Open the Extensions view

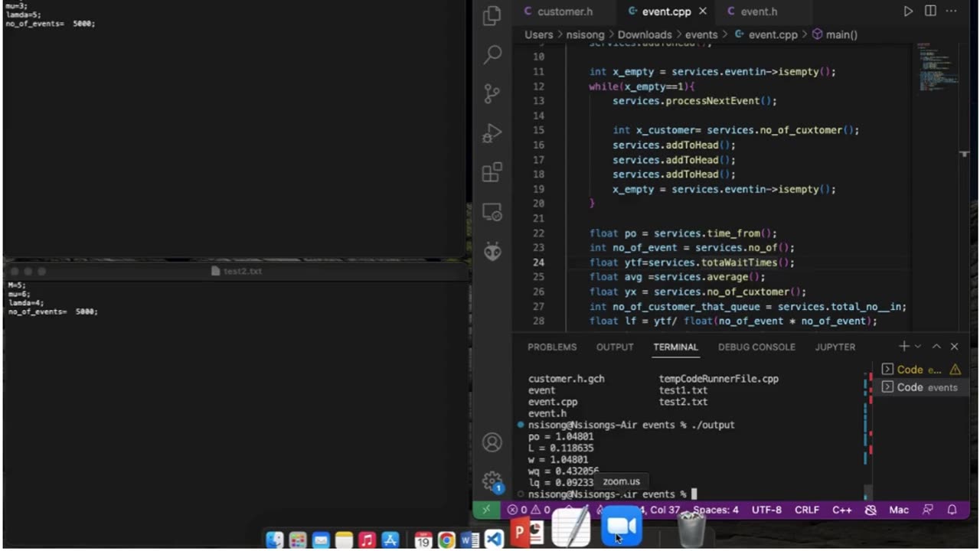pyautogui.click(x=492, y=172)
